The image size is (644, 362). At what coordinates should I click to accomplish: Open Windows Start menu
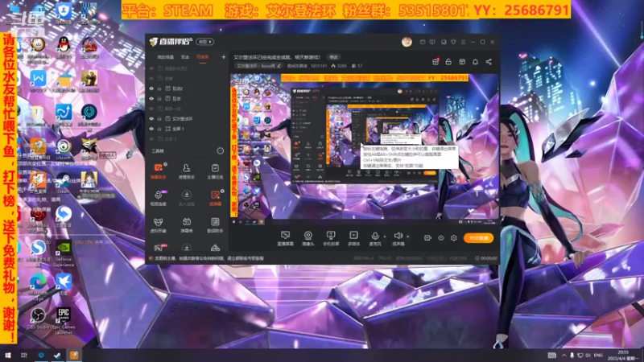click(7, 355)
